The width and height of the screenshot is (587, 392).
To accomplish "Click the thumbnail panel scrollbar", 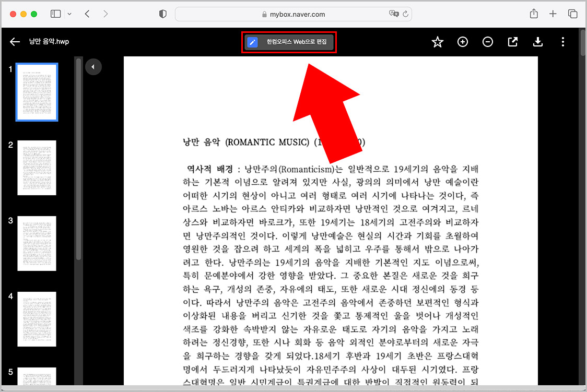I will point(78,159).
